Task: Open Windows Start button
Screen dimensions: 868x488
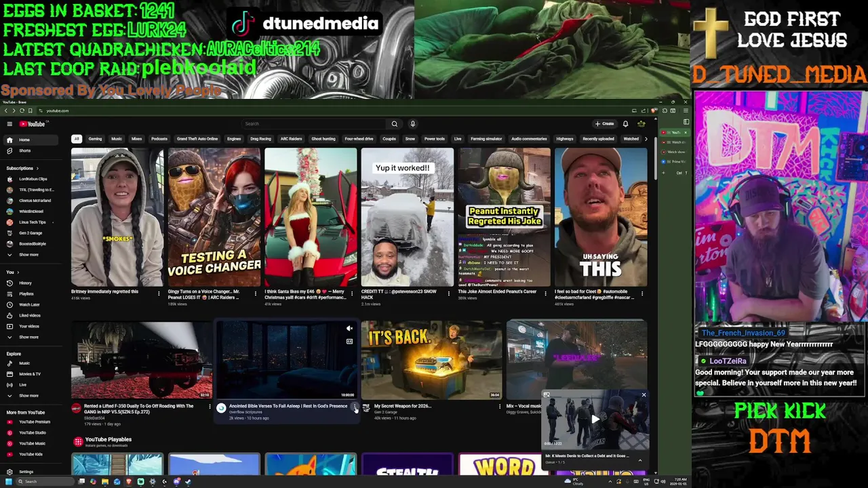Action: pos(9,481)
